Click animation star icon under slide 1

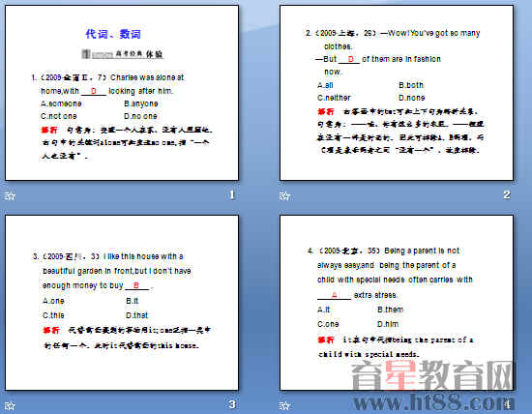coord(11,195)
